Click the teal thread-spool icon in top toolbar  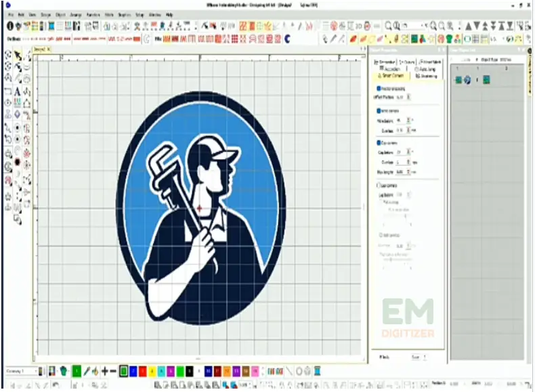[51, 26]
